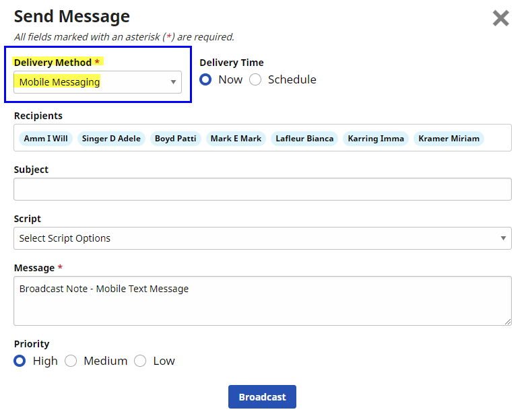Close the Send Message dialog
This screenshot has height=420, width=526.
[x=500, y=18]
